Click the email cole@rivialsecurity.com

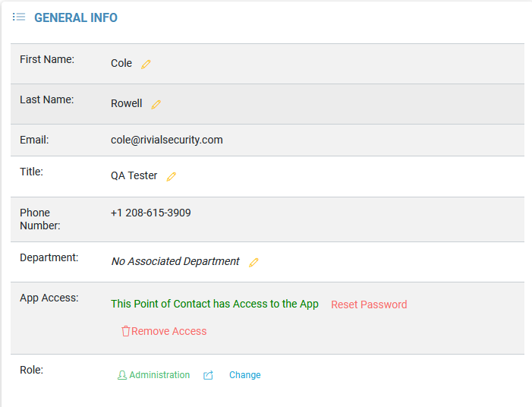[167, 140]
